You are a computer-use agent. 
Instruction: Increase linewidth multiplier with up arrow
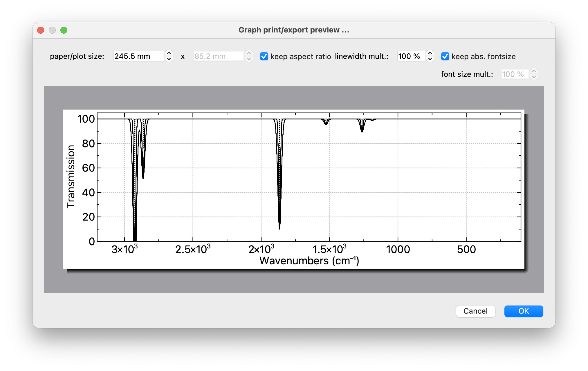pos(430,53)
